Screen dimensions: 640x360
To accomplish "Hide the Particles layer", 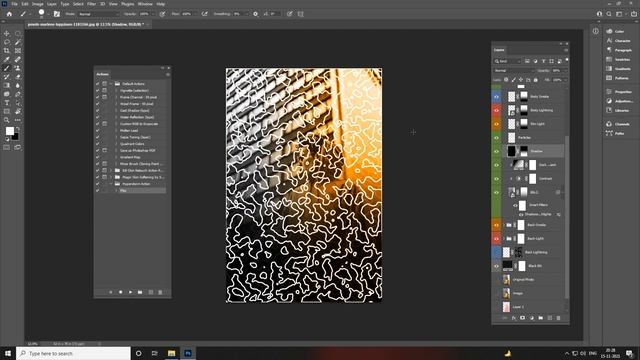I will 496,138.
